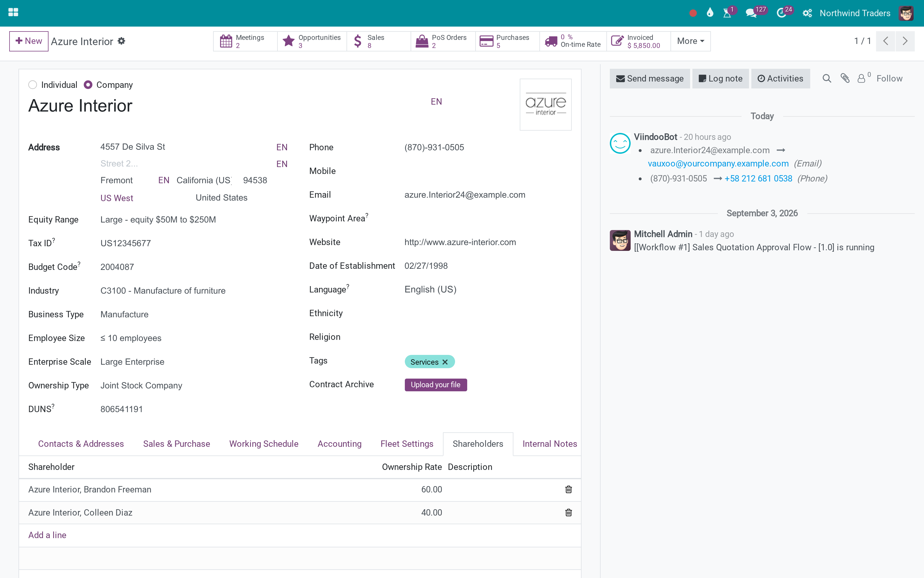Open the record actions gear beside Azure Interior
The image size is (924, 578).
tap(121, 41)
